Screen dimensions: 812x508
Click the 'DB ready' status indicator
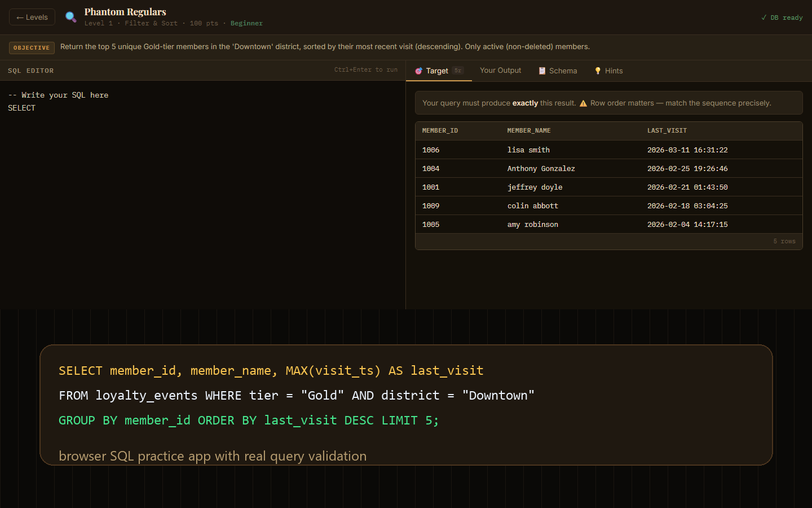[x=782, y=17]
